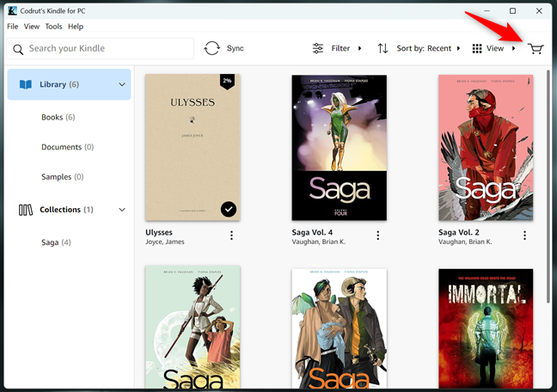Screen dimensions: 557x392
Task: Minimize the Kindle for PC window
Action: (487, 11)
